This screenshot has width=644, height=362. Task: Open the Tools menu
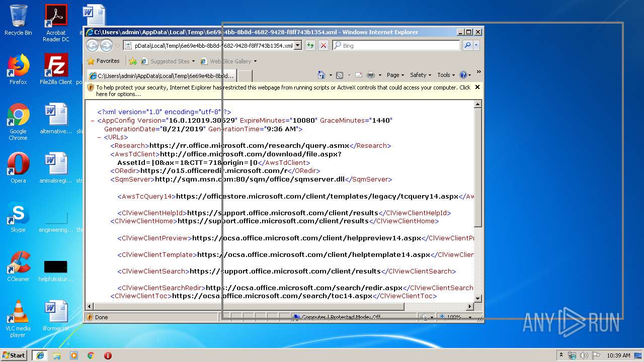(x=446, y=75)
